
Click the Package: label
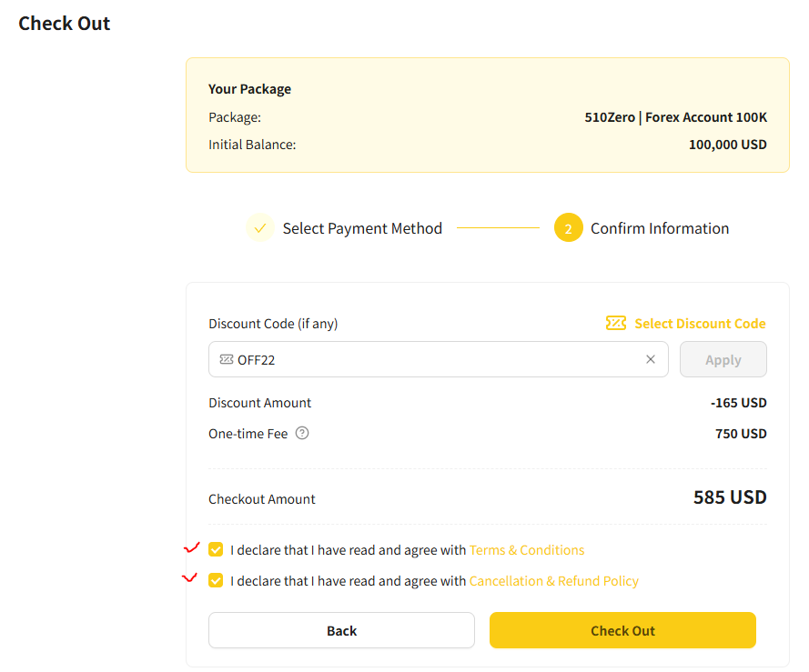pos(235,117)
